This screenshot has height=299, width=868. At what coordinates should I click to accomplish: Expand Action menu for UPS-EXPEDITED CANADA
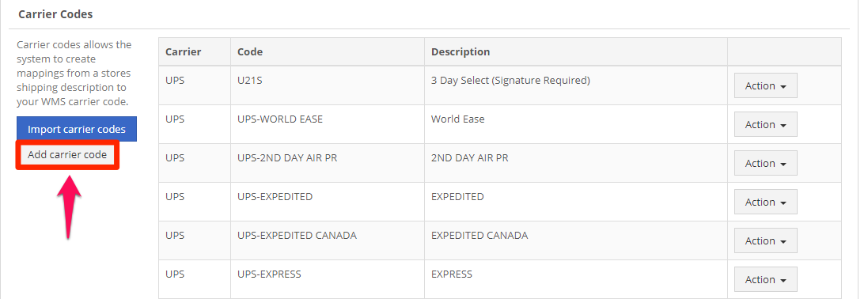tap(766, 240)
